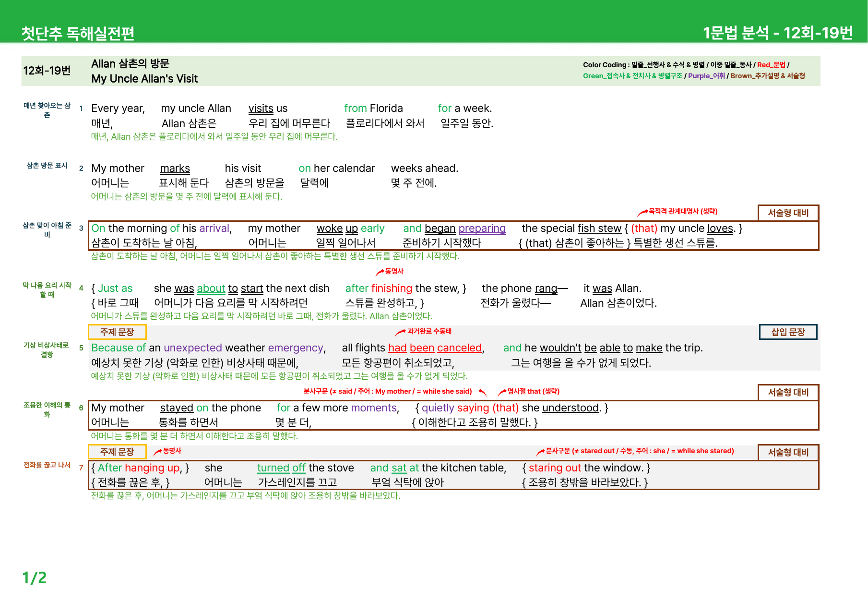
Task: Click the '서술형 대비' box above sentence 6
Action: pos(788,392)
